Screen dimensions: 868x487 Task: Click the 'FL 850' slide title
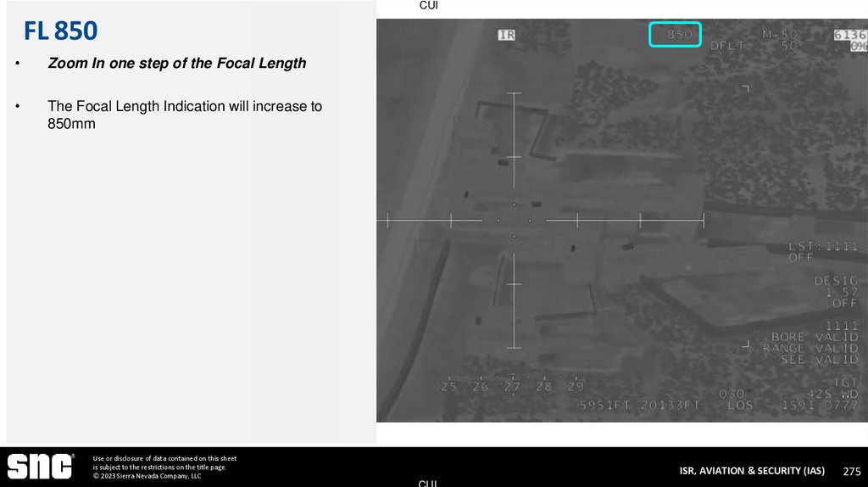[x=61, y=31]
